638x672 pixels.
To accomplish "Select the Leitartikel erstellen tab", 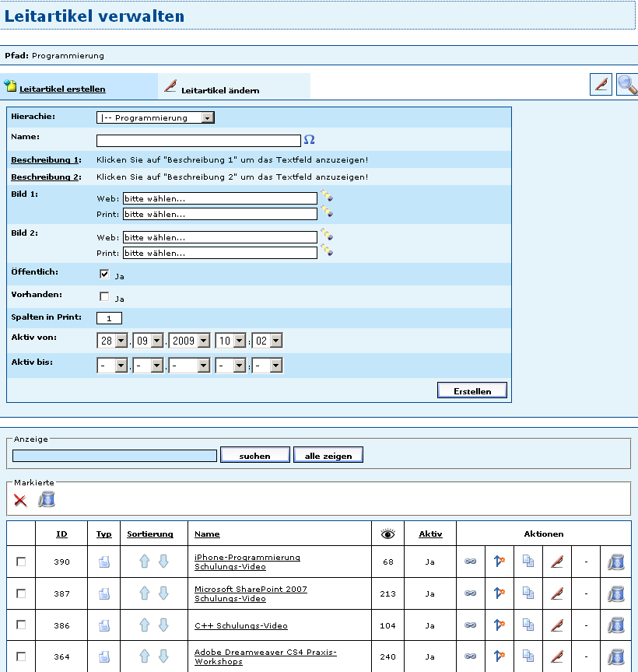I will 62,89.
